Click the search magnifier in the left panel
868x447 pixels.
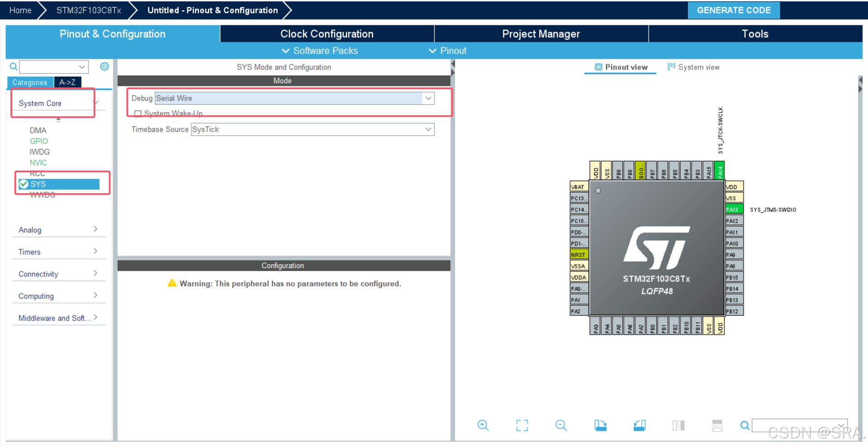pyautogui.click(x=13, y=66)
